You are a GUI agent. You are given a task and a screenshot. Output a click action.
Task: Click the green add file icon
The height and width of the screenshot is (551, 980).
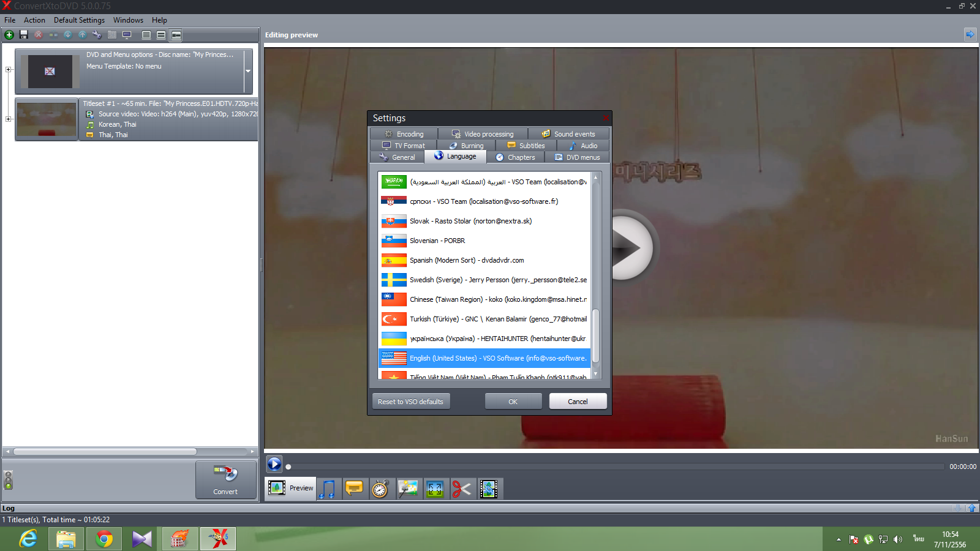click(x=9, y=35)
